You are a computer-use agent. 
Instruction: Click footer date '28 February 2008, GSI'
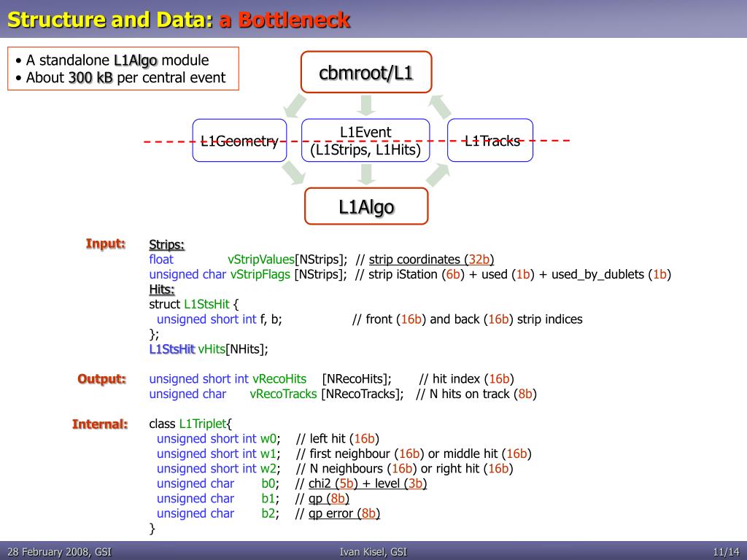coord(60,552)
